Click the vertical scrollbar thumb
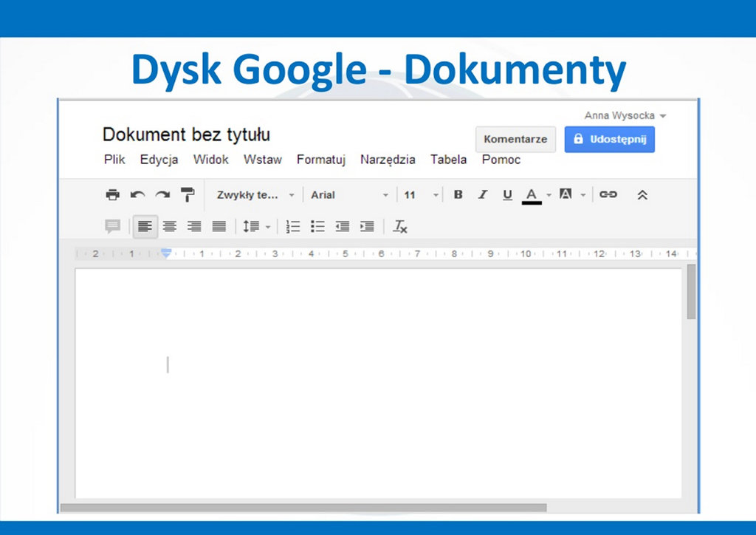 691,291
